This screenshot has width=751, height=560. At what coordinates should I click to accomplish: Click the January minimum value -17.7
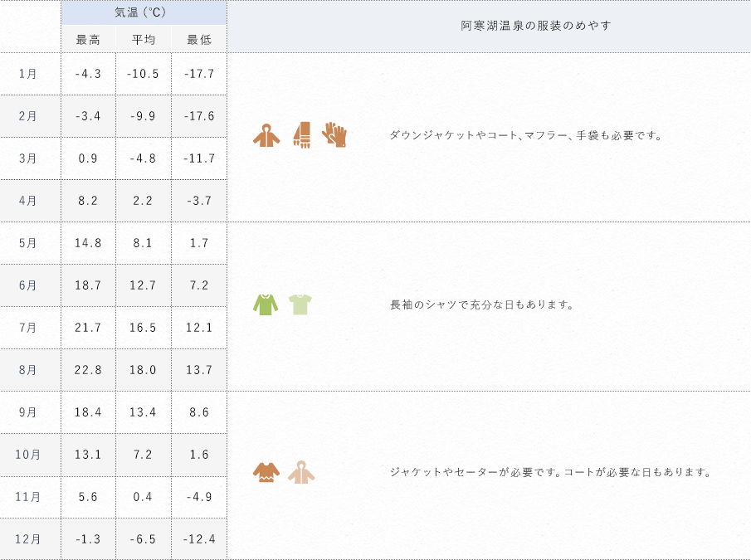tap(199, 74)
